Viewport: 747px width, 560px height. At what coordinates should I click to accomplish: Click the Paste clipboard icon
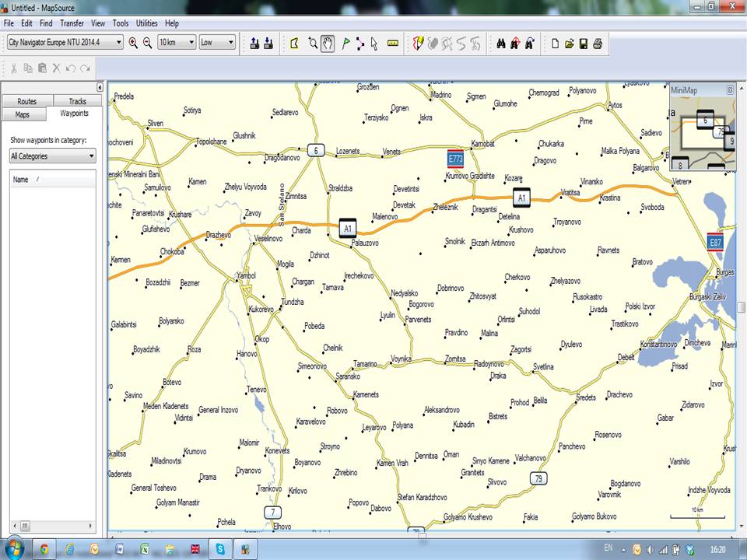pos(42,68)
